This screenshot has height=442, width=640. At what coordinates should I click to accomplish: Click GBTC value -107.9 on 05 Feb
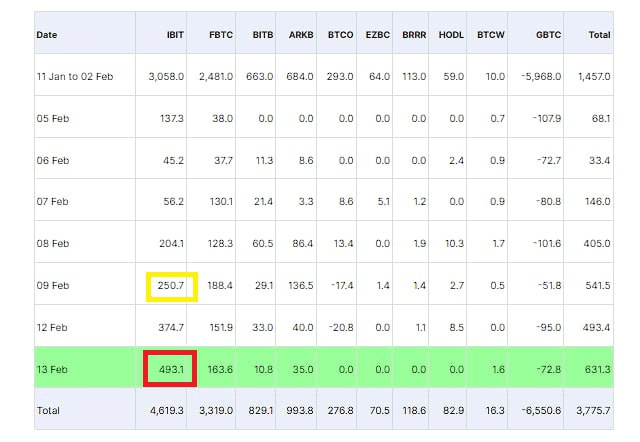pyautogui.click(x=547, y=118)
